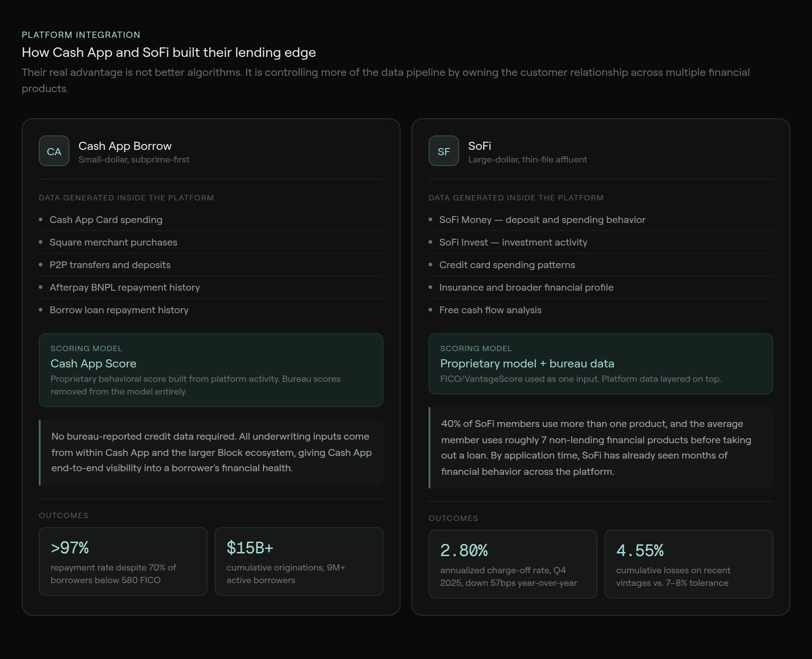This screenshot has height=659, width=812.
Task: Click 'DATA GENERATED INSIDE THE PLATFORM' in SoFi card
Action: (x=516, y=198)
